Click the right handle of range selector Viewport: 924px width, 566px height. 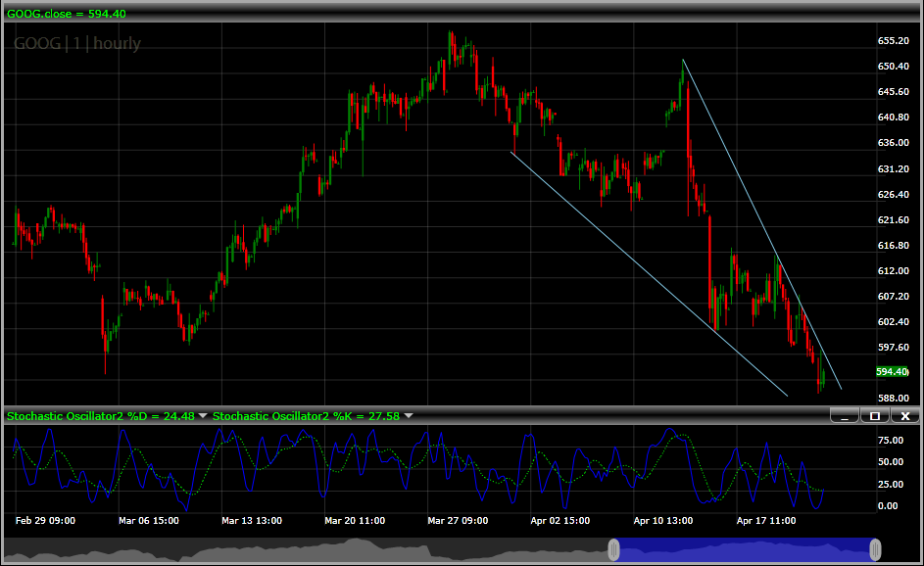[x=875, y=549]
